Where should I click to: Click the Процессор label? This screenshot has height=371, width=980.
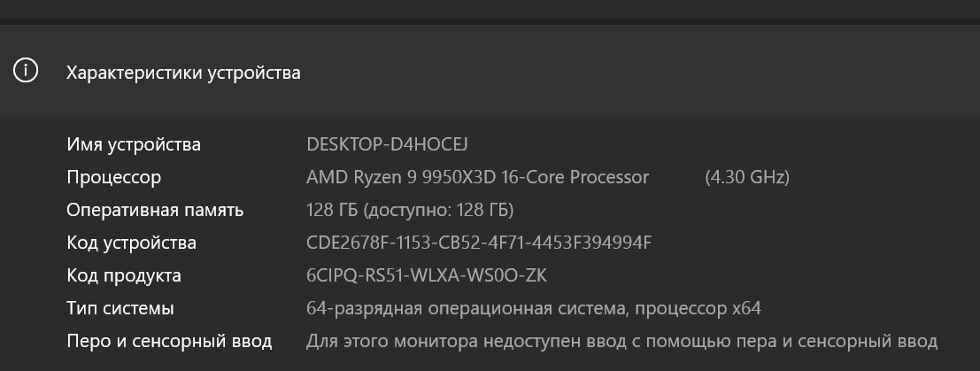click(x=114, y=177)
